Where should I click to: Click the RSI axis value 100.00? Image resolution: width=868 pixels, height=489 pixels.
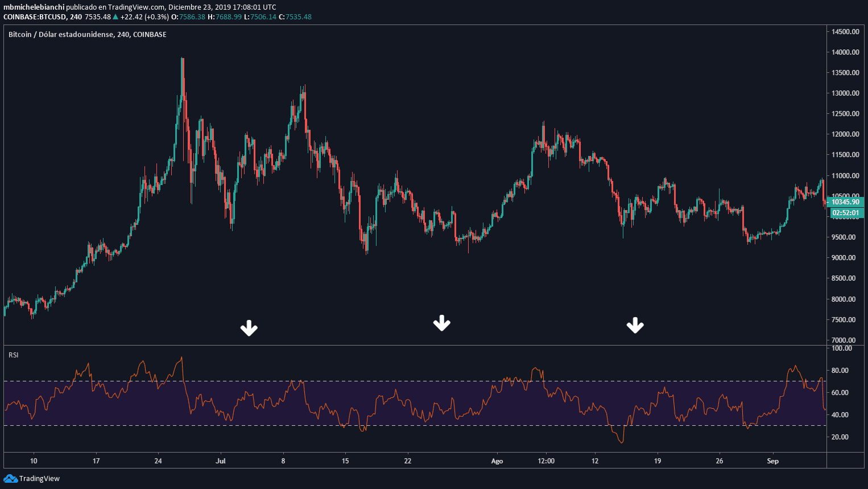(x=842, y=348)
